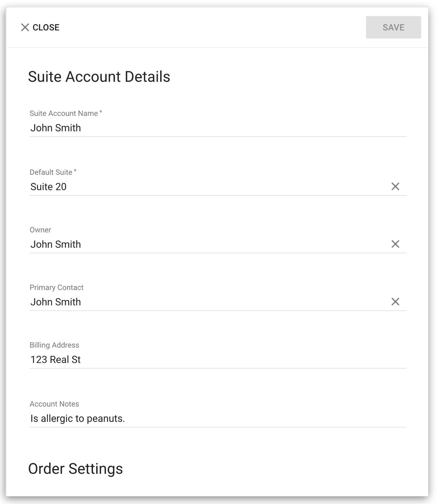
Task: Click the Primary Contact label text
Action: click(x=57, y=287)
